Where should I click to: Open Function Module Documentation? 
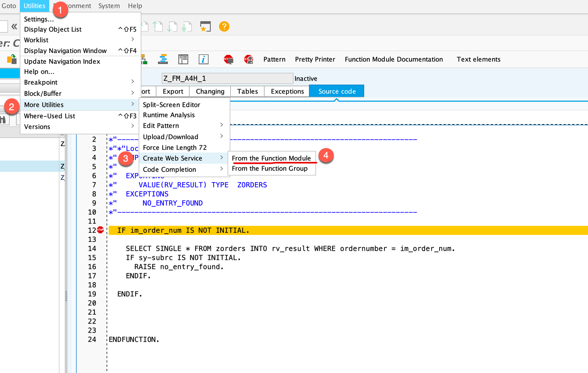tap(394, 59)
